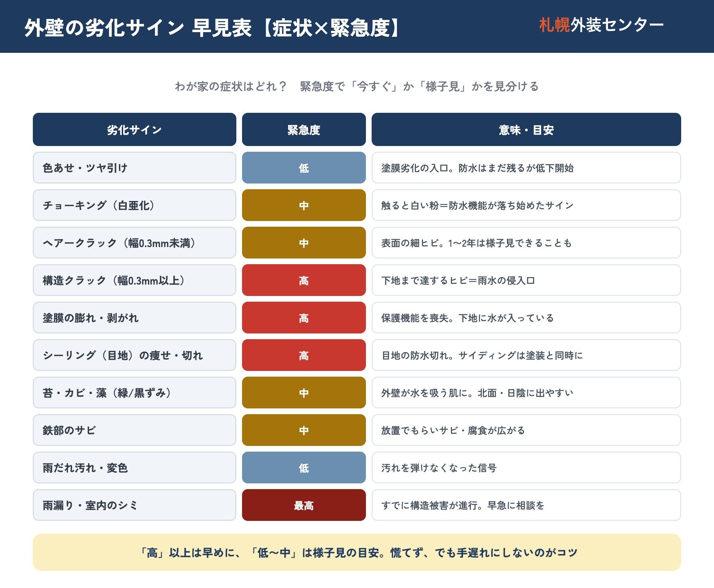Click the 鉄部のサビ row label

135,430
